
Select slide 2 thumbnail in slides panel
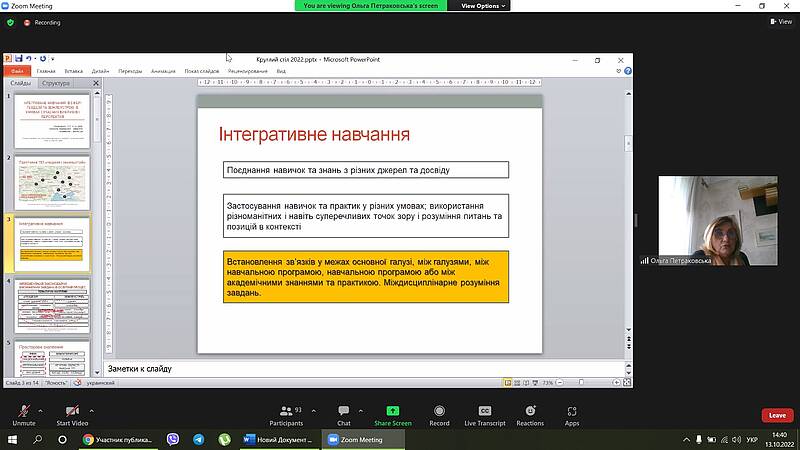pyautogui.click(x=54, y=179)
